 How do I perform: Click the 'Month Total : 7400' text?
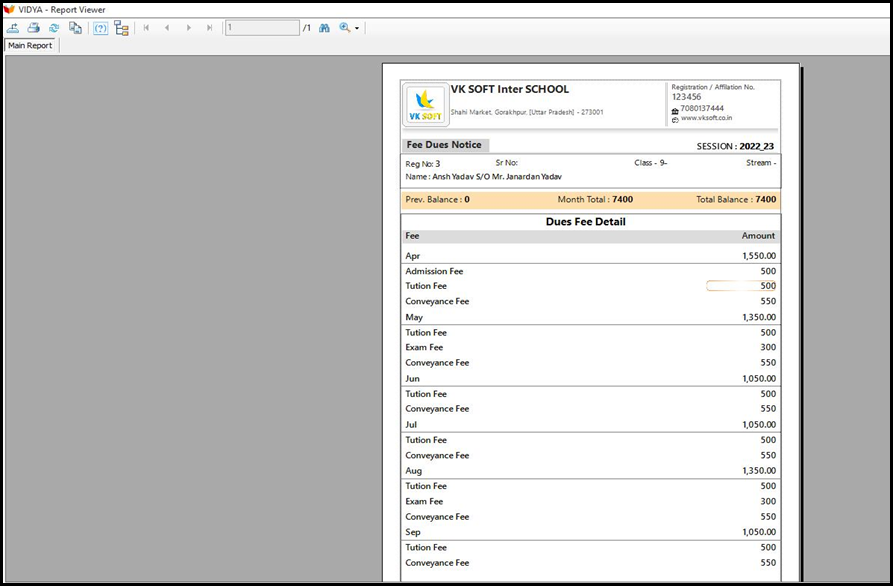click(595, 199)
